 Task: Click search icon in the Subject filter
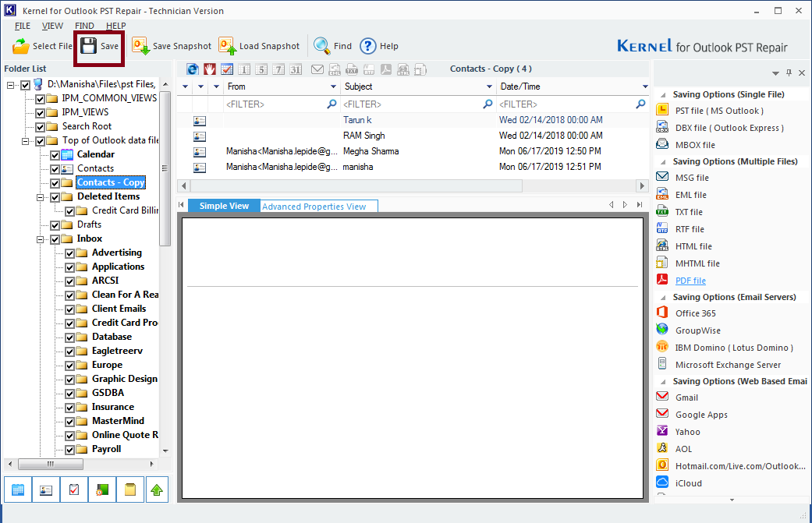[488, 104]
